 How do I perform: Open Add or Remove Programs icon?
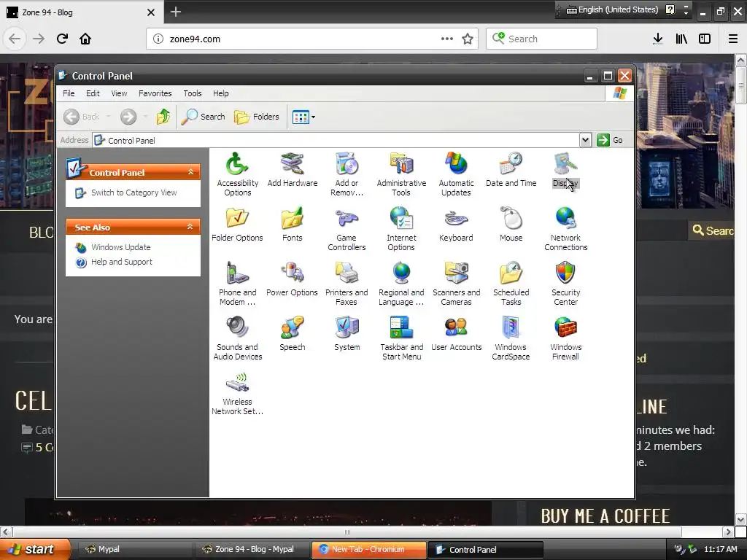pos(347,174)
